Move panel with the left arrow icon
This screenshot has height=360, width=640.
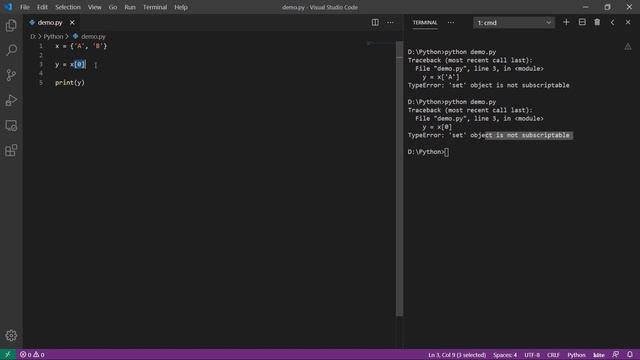[x=612, y=22]
